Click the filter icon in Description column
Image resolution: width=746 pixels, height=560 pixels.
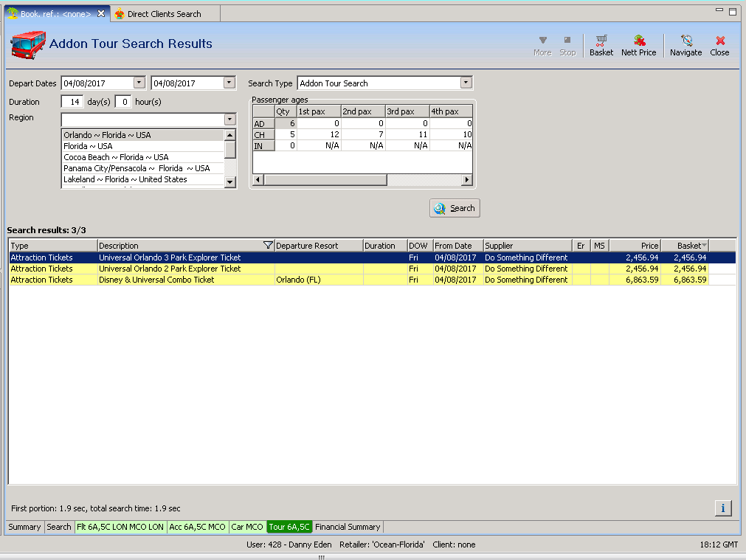coord(268,246)
